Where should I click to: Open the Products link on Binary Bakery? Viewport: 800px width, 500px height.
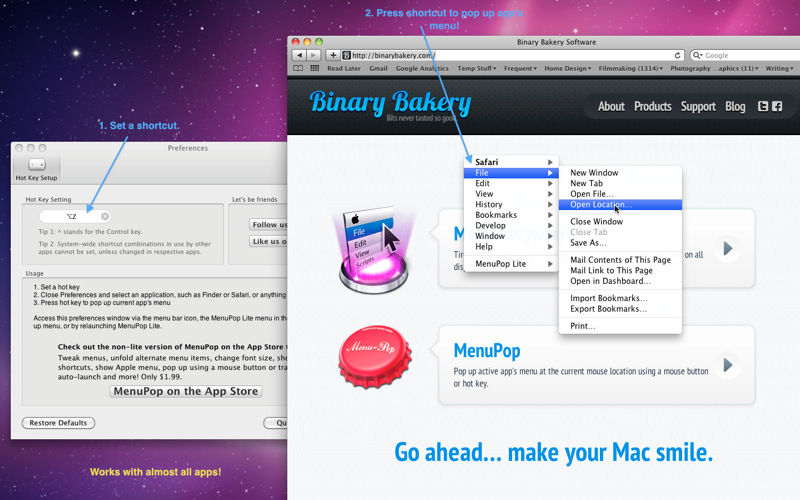653,106
